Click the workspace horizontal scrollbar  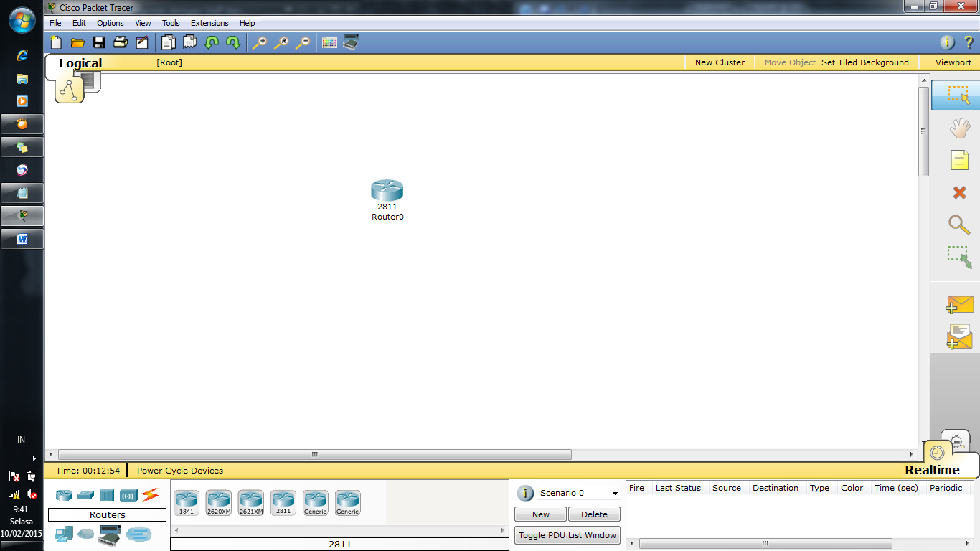[314, 454]
